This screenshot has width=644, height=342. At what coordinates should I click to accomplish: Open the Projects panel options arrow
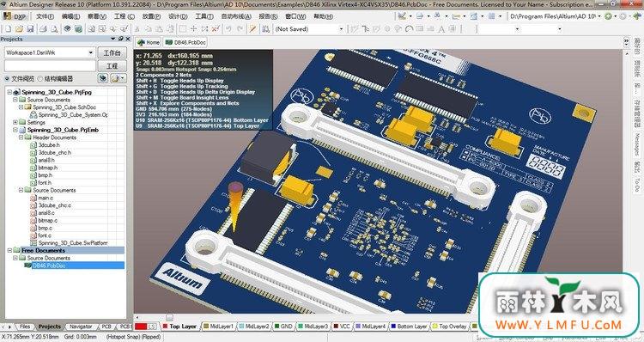[113, 39]
